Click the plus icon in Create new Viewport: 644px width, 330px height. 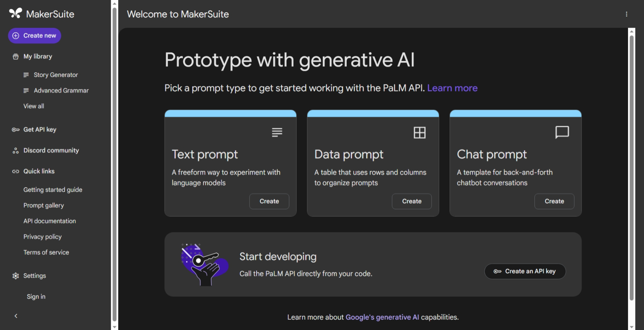[16, 36]
